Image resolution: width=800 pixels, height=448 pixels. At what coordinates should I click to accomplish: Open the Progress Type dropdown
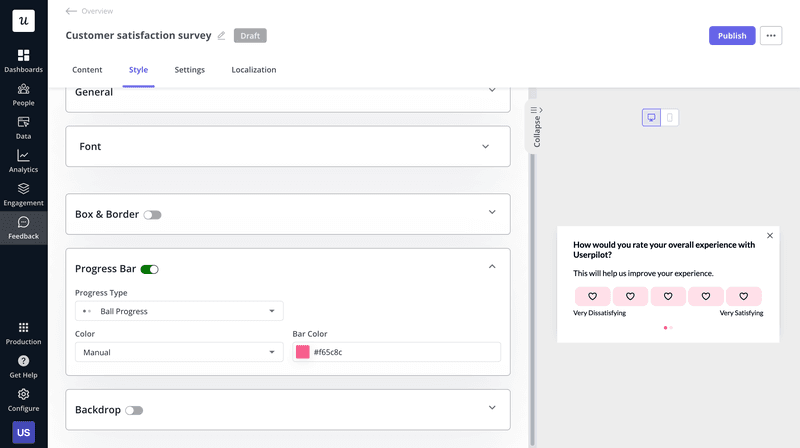pos(179,311)
